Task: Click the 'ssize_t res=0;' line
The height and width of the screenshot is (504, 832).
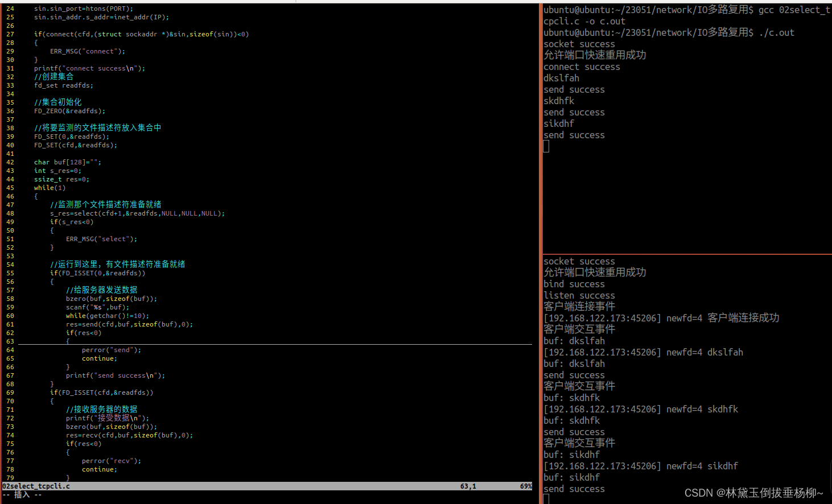Action: click(x=61, y=179)
